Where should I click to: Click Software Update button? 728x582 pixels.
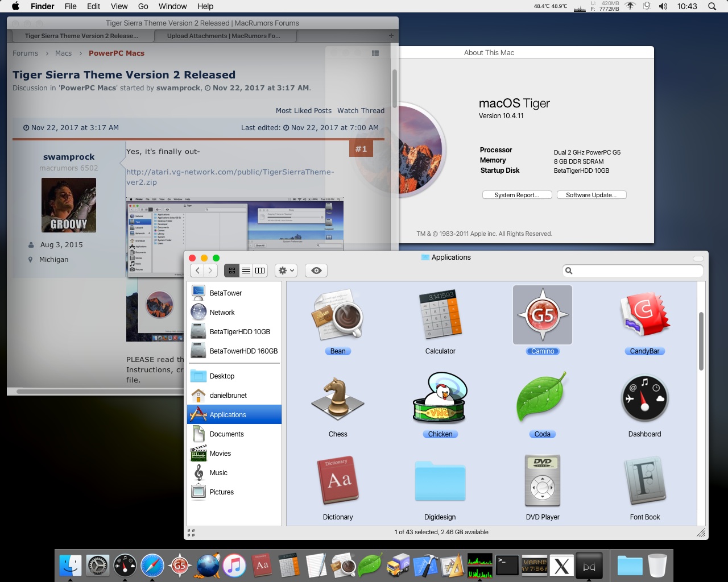591,195
